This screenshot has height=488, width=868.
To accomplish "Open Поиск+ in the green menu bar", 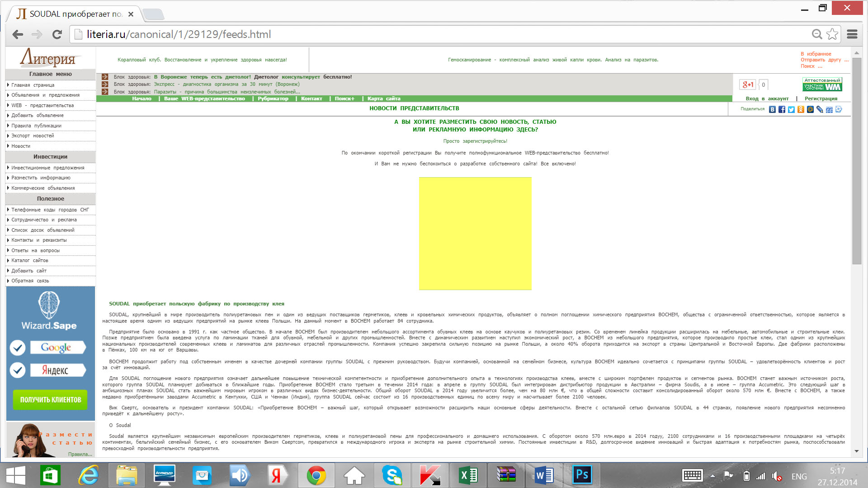I will tap(344, 99).
